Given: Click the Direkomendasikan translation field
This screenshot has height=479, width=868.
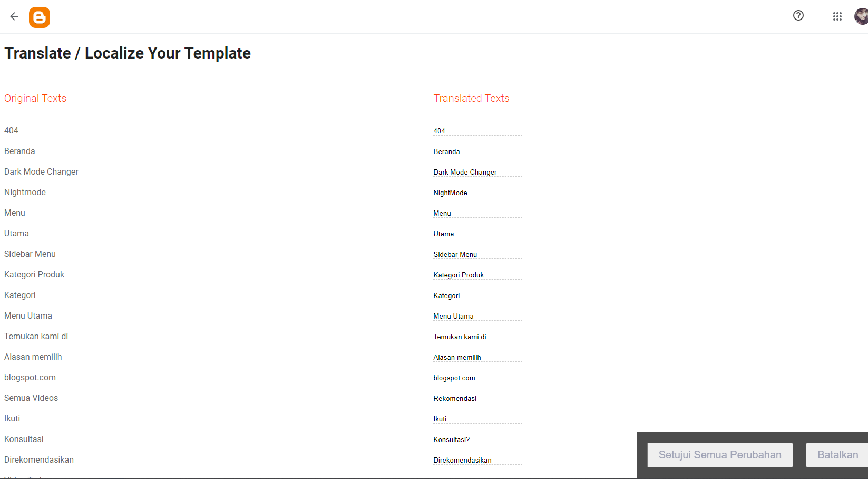Looking at the screenshot, I should pos(477,460).
